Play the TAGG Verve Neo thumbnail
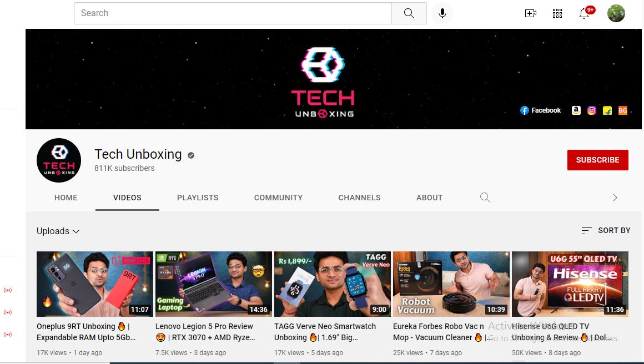644x364 pixels. [332, 284]
